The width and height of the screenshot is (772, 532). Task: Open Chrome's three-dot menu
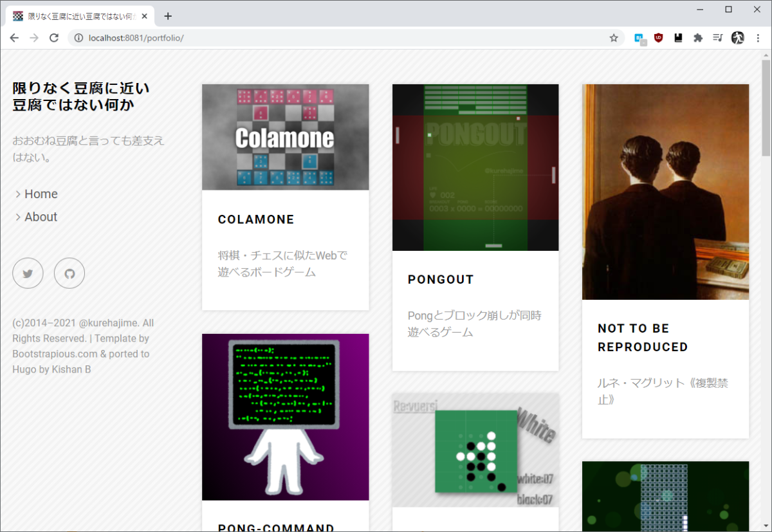pos(757,38)
